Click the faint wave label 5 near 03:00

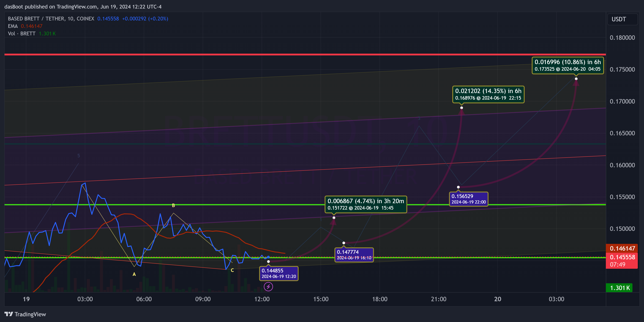pyautogui.click(x=78, y=156)
